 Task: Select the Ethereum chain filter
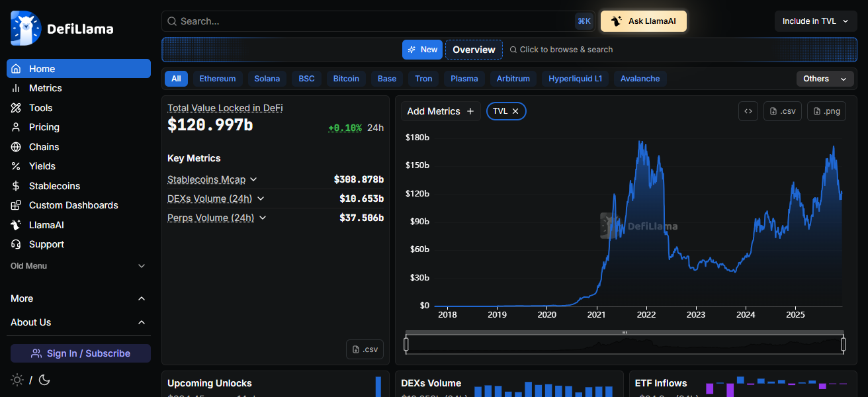tap(217, 79)
